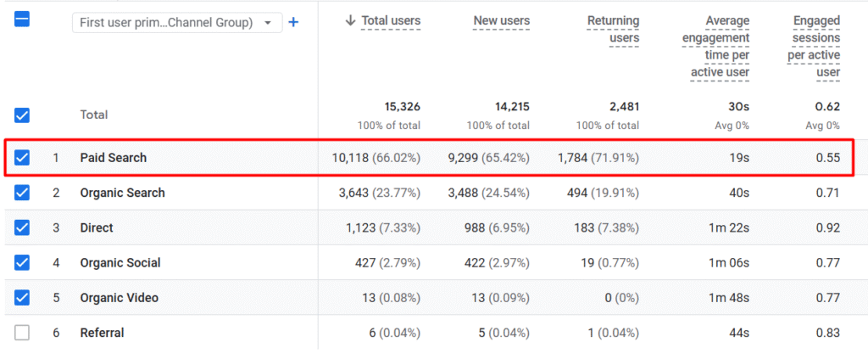
Task: Click Organic Social returning users 19 (0.77%)
Action: click(609, 262)
